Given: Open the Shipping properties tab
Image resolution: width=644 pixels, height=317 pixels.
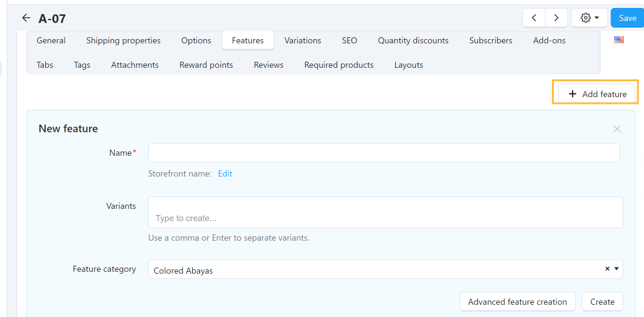Looking at the screenshot, I should pyautogui.click(x=123, y=40).
